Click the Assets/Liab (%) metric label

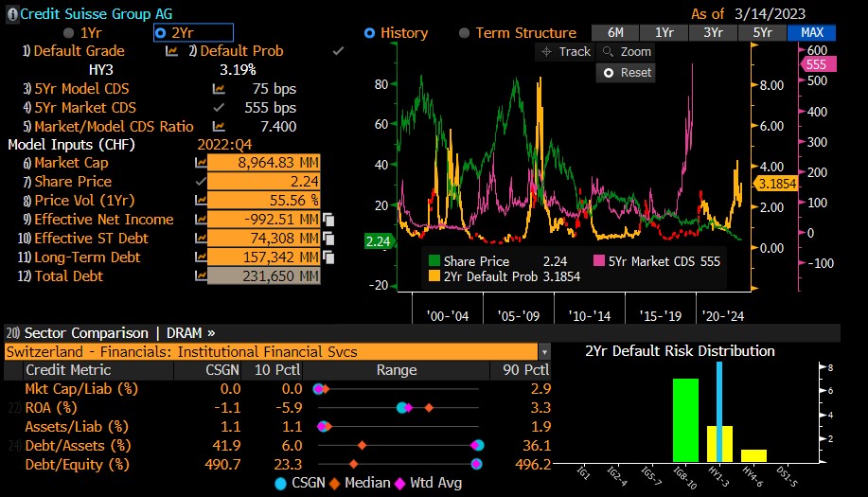tap(77, 427)
